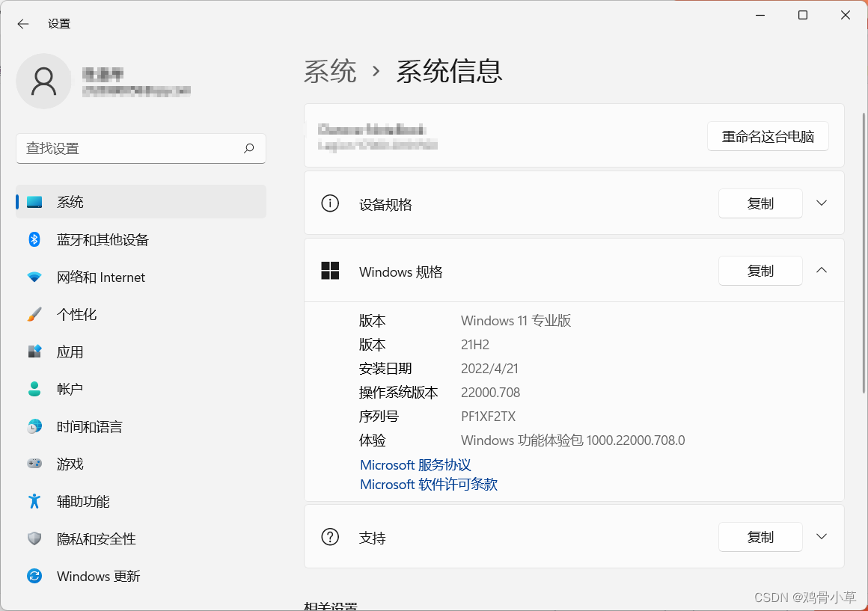This screenshot has width=868, height=611.
Task: Click the 时间和语言 globe clock icon
Action: (34, 427)
